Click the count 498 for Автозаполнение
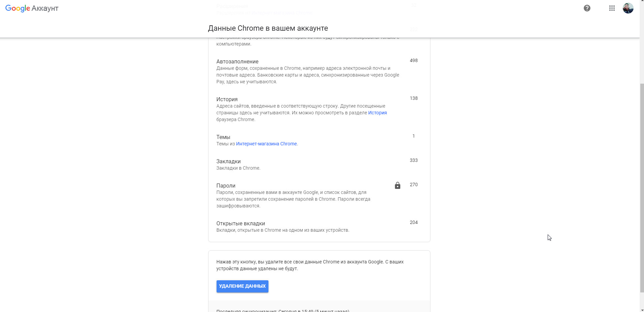Viewport: 644px width, 312px height. [x=414, y=60]
